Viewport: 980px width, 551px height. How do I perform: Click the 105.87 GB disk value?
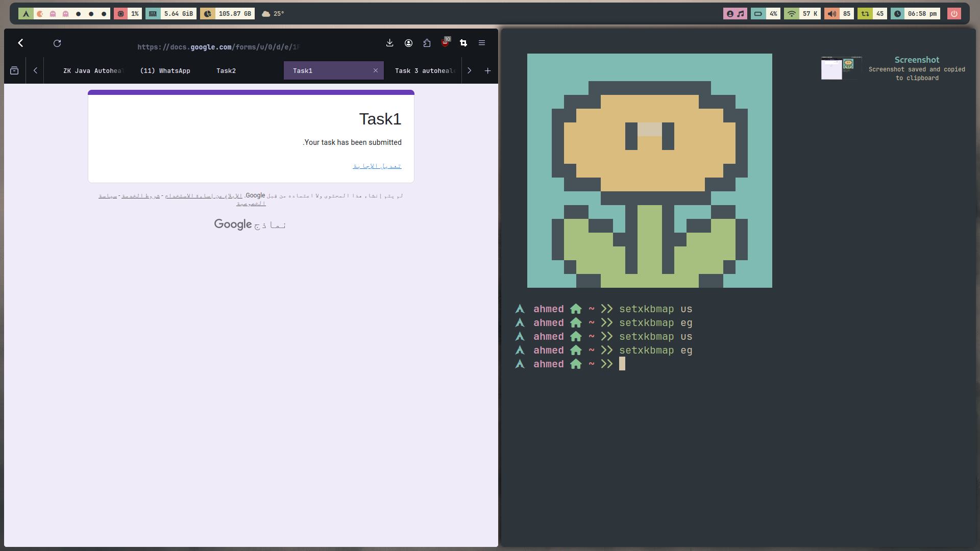pos(235,14)
